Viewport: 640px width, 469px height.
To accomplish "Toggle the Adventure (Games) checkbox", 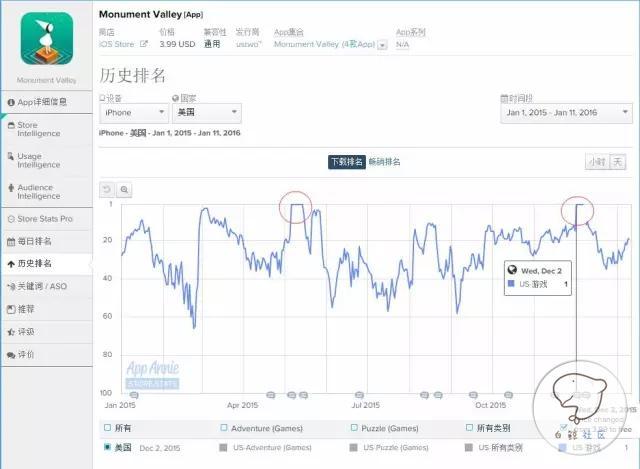I will (223, 429).
